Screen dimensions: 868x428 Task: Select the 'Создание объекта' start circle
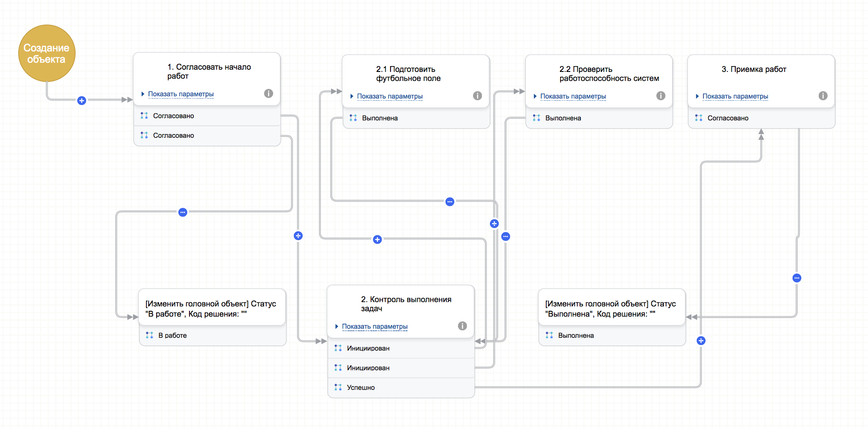click(47, 53)
